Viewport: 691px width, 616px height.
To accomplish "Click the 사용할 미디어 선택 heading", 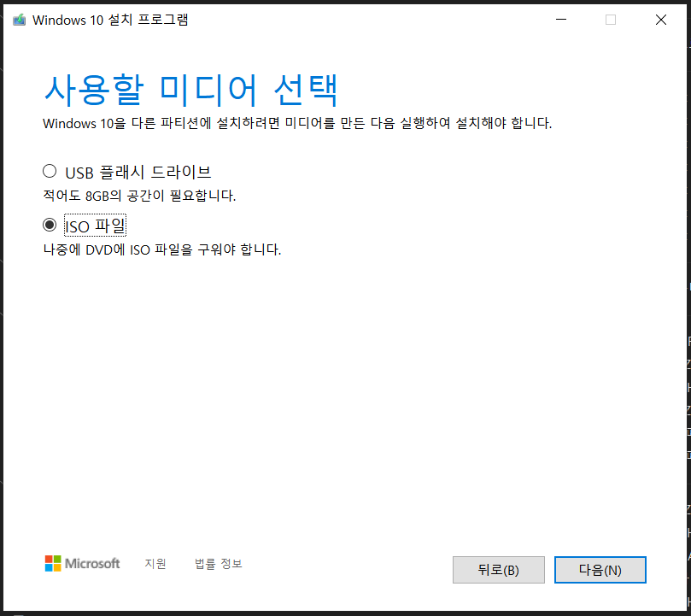I will (190, 90).
